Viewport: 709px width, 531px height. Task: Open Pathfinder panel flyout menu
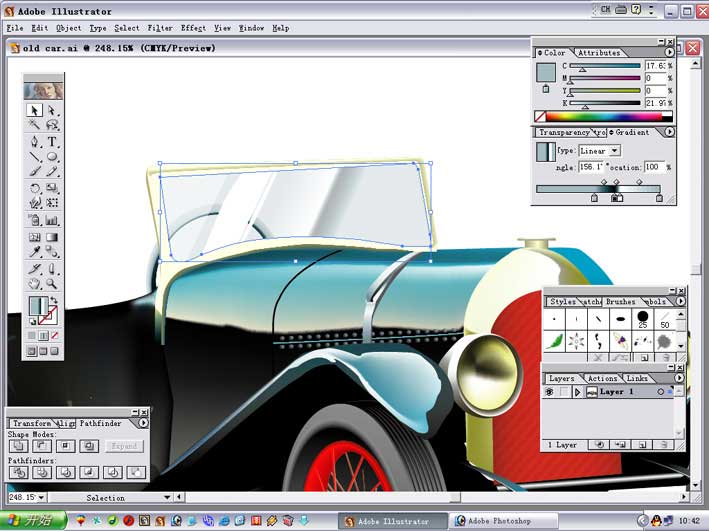[143, 423]
